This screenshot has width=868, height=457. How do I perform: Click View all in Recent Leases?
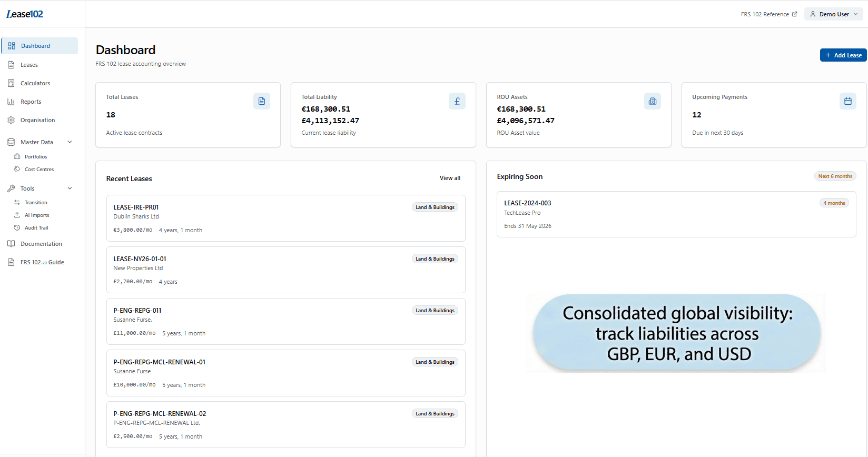(x=450, y=178)
